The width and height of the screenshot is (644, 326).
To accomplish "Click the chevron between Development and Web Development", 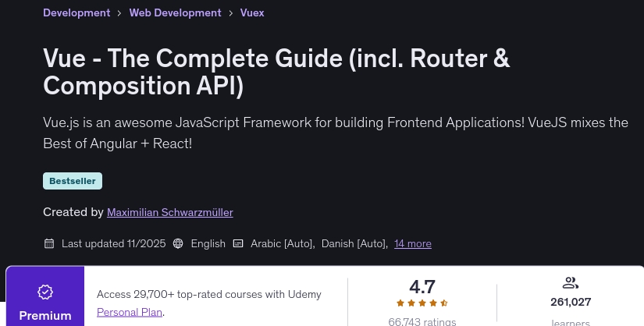I will tap(119, 13).
